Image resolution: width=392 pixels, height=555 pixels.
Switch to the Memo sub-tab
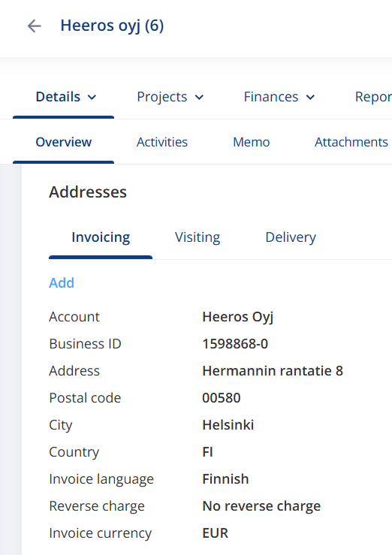coord(251,142)
